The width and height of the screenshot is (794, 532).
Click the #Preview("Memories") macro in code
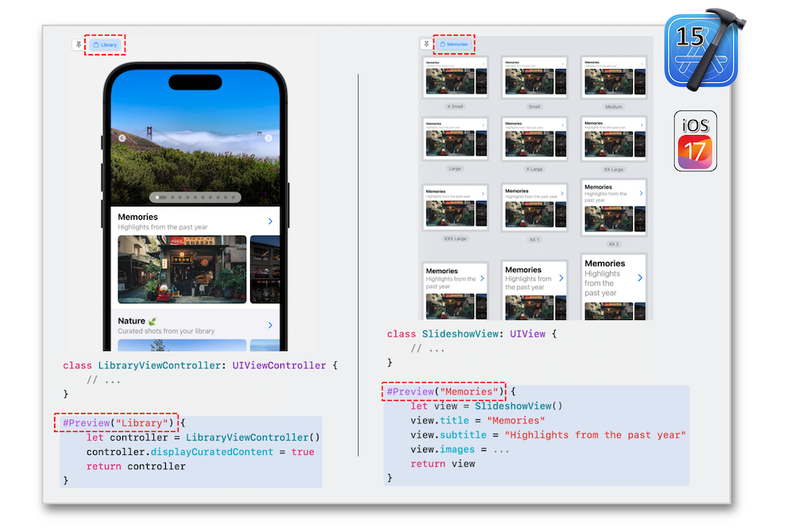tap(444, 391)
